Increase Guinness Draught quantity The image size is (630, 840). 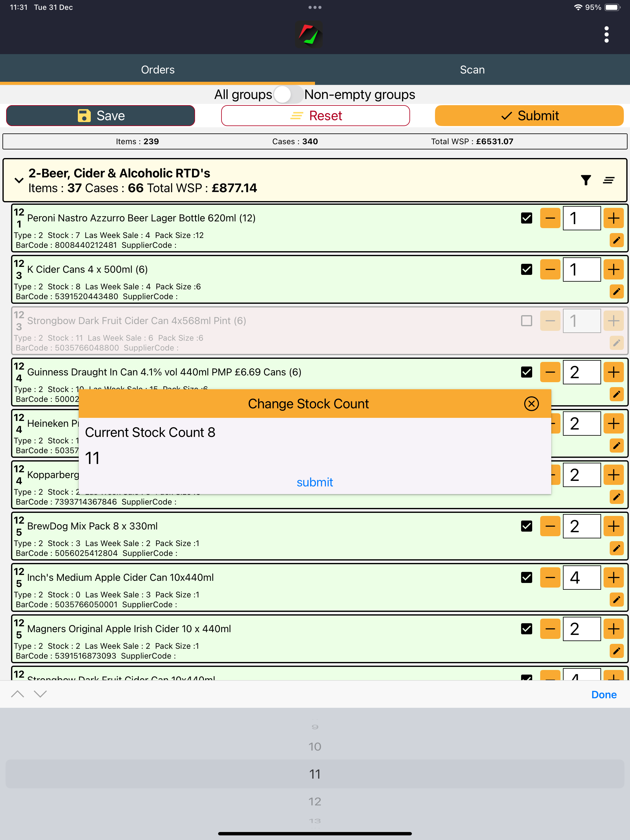[613, 372]
